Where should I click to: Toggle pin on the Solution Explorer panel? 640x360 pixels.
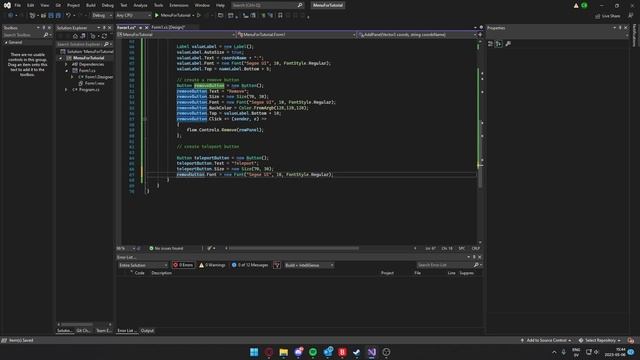coord(104,28)
